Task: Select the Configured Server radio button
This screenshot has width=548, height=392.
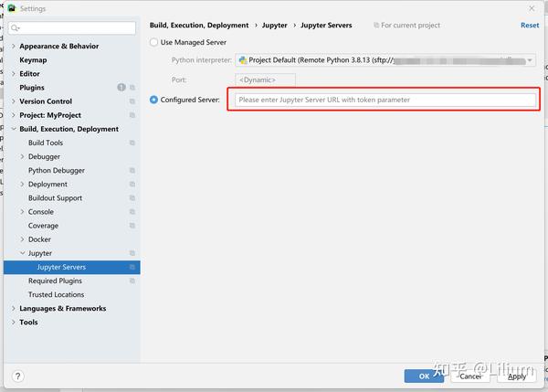Action: point(153,100)
